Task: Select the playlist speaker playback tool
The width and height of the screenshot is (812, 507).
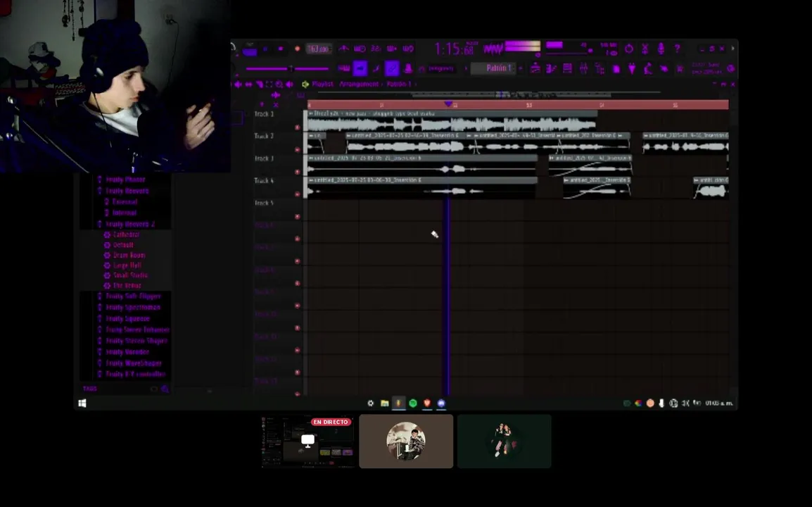Action: click(289, 84)
